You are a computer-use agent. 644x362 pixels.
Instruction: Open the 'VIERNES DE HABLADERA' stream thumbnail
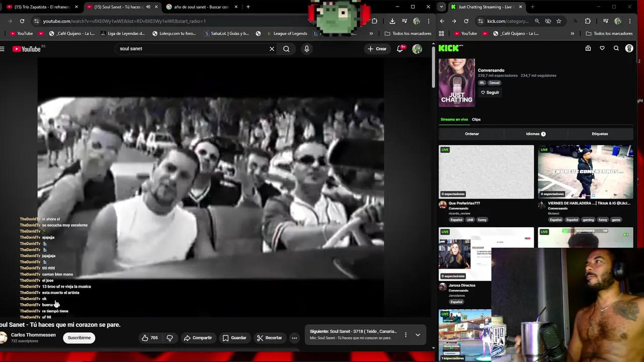point(586,172)
